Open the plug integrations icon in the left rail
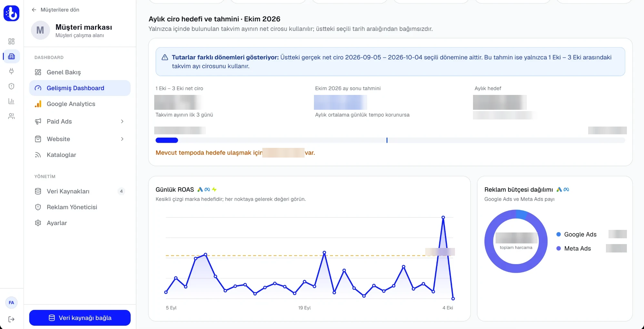The height and width of the screenshot is (329, 644). click(11, 71)
